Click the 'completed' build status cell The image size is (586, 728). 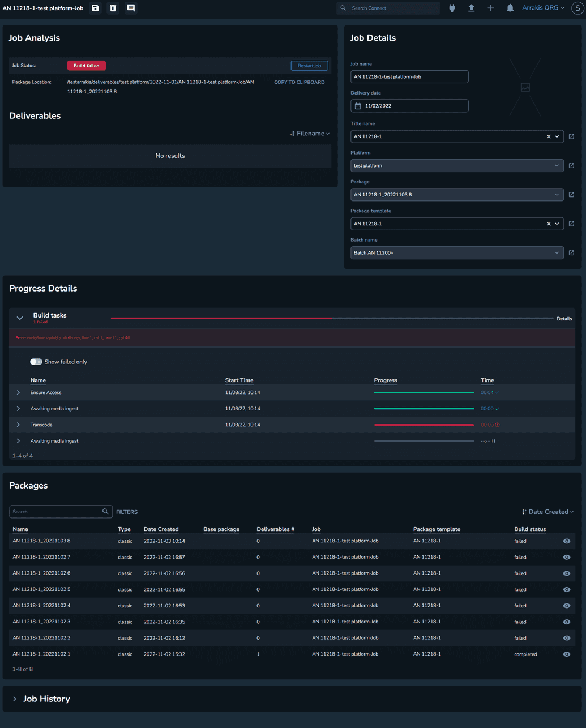click(525, 654)
